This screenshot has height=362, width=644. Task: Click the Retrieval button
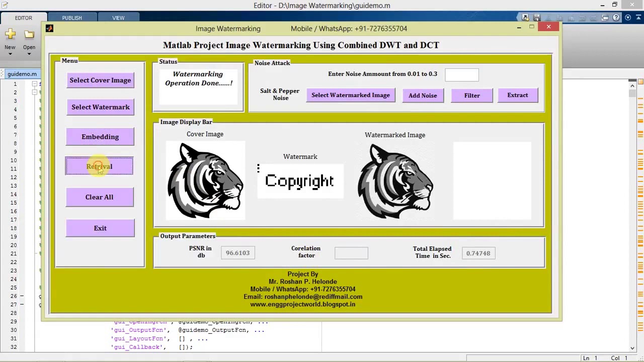click(x=99, y=166)
